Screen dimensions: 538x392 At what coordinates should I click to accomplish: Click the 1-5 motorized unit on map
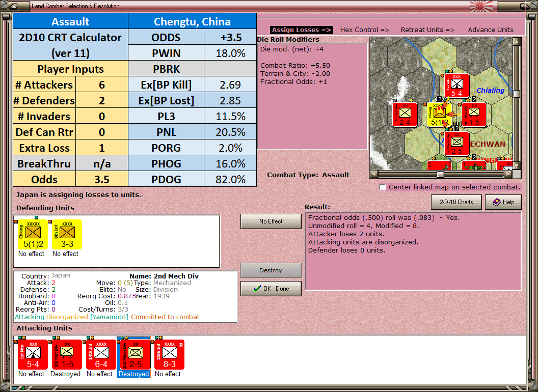pos(474,115)
